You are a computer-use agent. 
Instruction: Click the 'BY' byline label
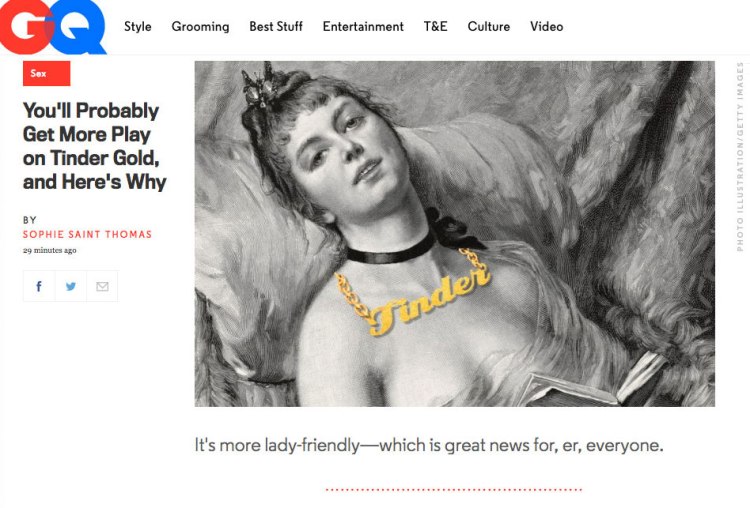pos(30,220)
